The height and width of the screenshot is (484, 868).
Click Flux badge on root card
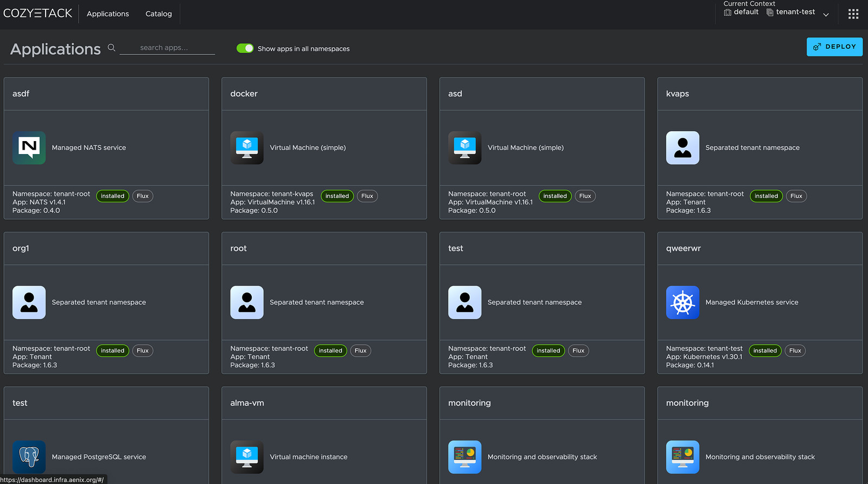tap(361, 351)
